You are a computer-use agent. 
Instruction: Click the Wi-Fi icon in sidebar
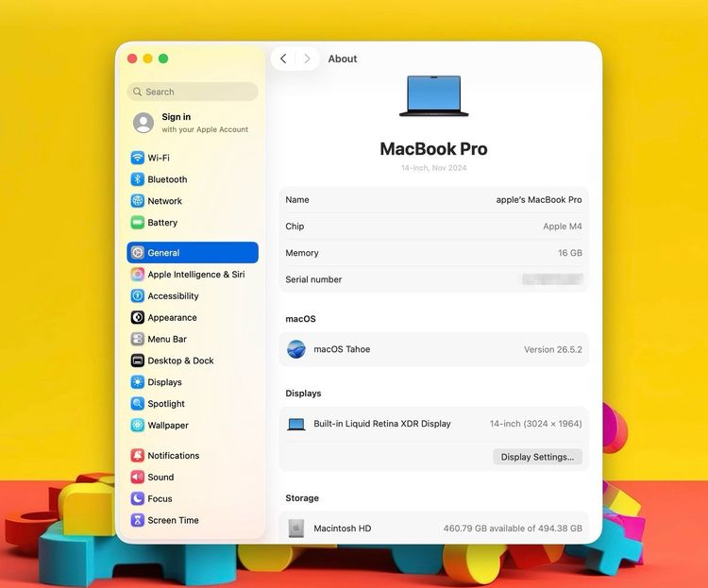[137, 158]
